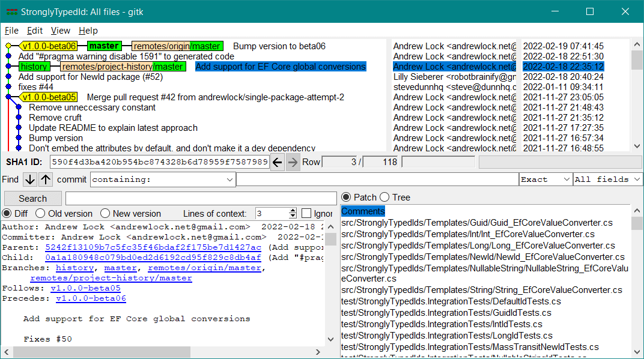The height and width of the screenshot is (359, 644).
Task: Toggle the Ignore space change checkbox
Action: (306, 213)
